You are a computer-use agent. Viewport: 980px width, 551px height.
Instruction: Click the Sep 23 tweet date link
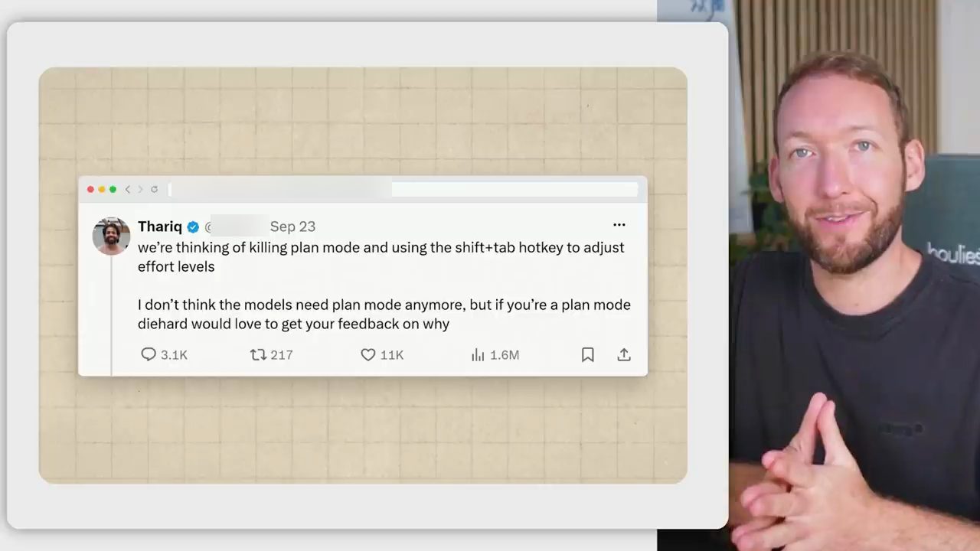pyautogui.click(x=292, y=227)
